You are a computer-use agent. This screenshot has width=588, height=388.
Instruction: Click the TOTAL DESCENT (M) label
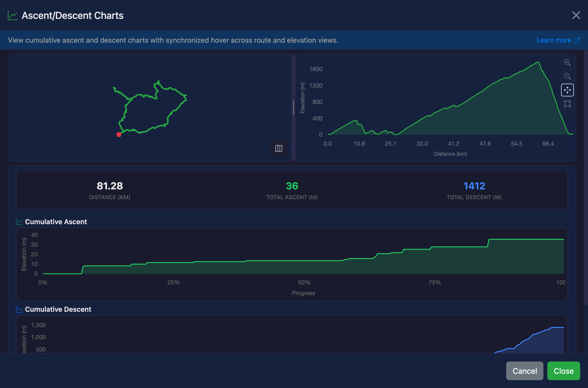[474, 197]
